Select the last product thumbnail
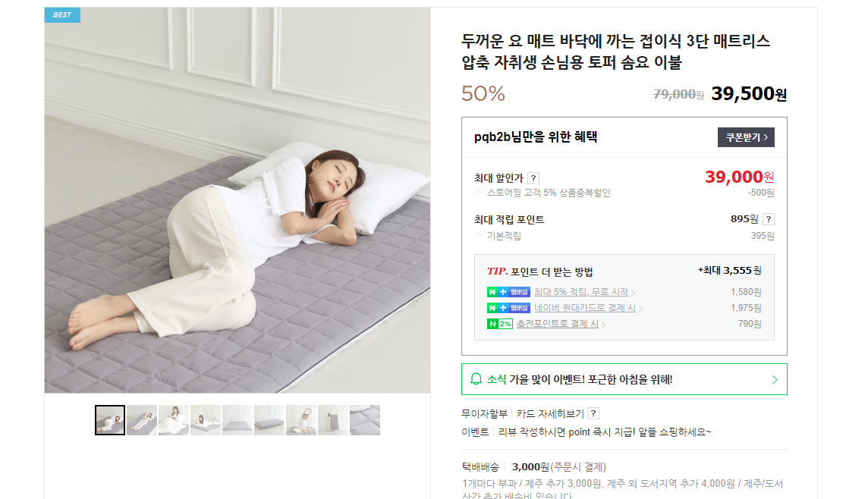This screenshot has width=868, height=499. (366, 420)
